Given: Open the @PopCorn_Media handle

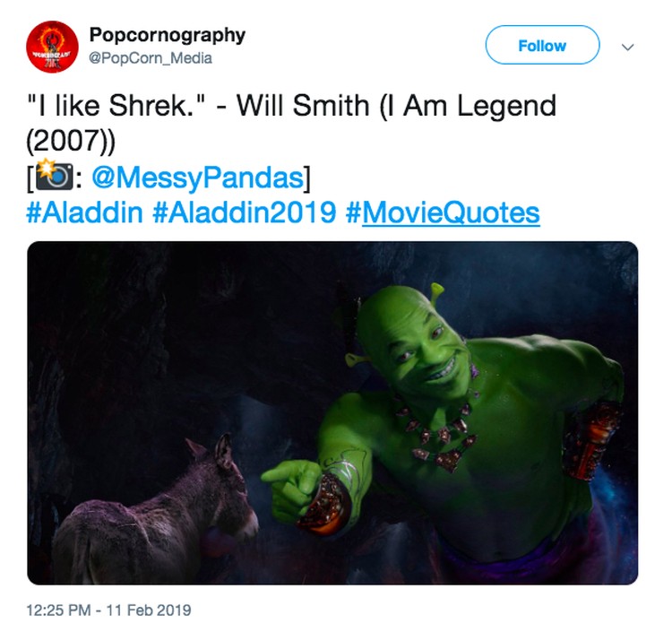Looking at the screenshot, I should click(x=151, y=58).
